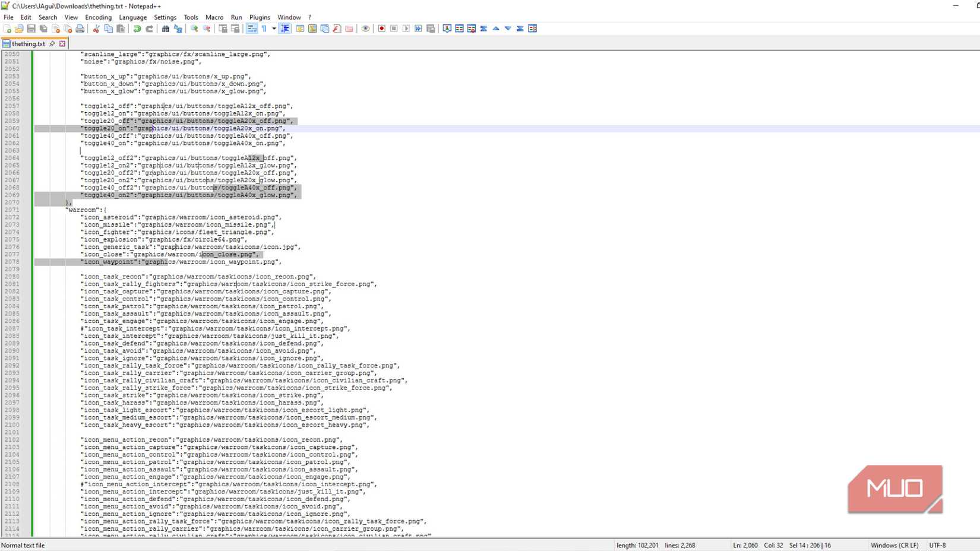Click Ln: 2,060 position in status bar
Image resolution: width=980 pixels, height=551 pixels.
pyautogui.click(x=745, y=545)
